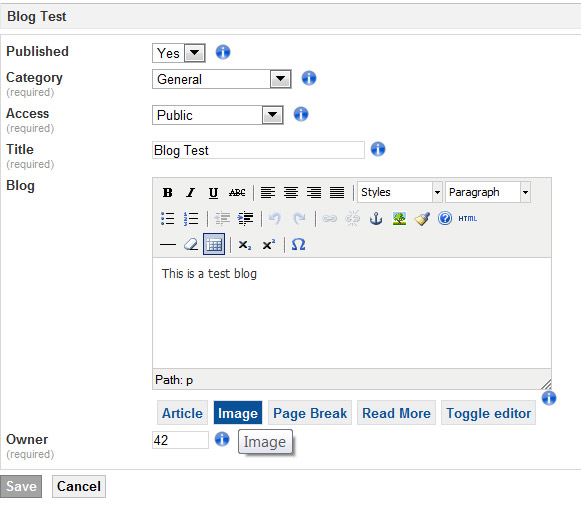Apply bold formatting in the editor
The height and width of the screenshot is (512, 581).
[x=167, y=192]
